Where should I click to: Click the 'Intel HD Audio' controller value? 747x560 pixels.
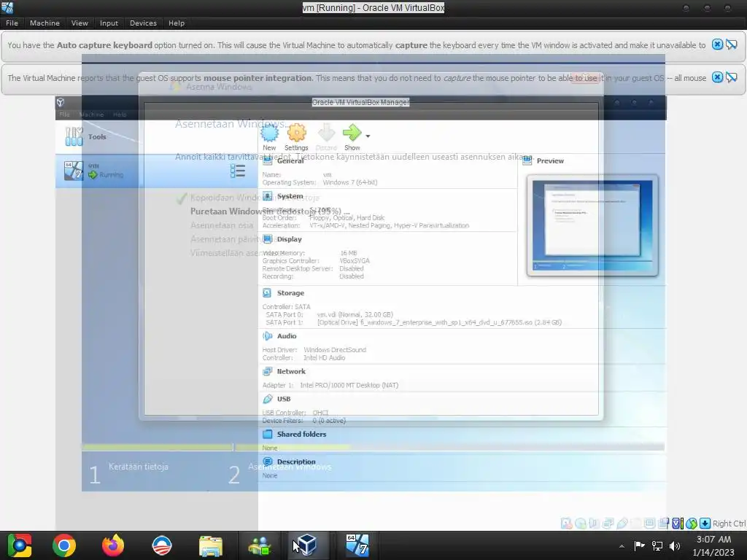click(325, 357)
